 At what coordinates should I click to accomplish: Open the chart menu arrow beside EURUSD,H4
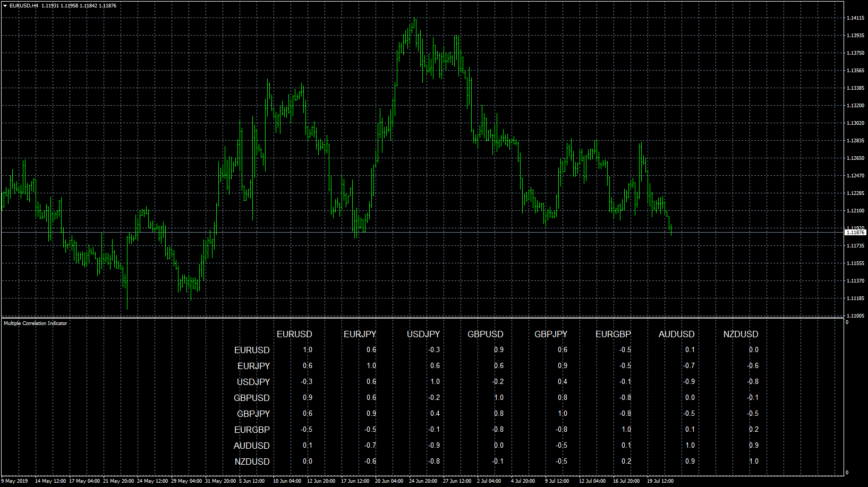click(5, 5)
